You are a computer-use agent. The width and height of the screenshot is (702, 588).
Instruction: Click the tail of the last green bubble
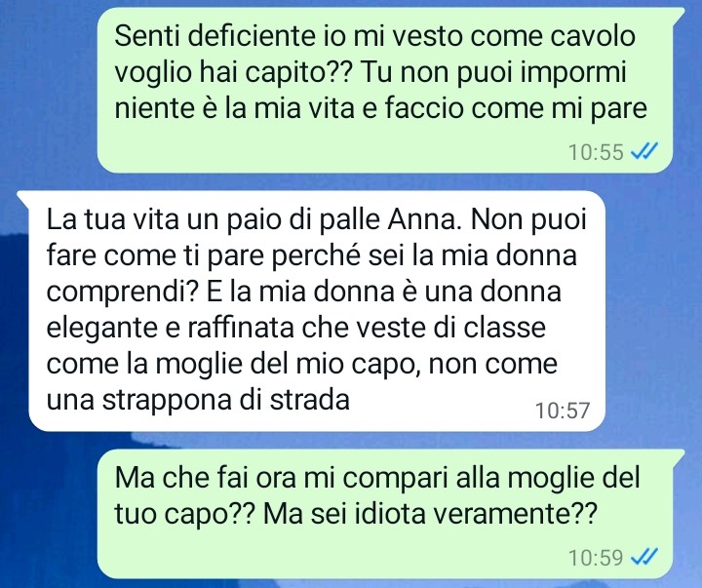(x=677, y=456)
